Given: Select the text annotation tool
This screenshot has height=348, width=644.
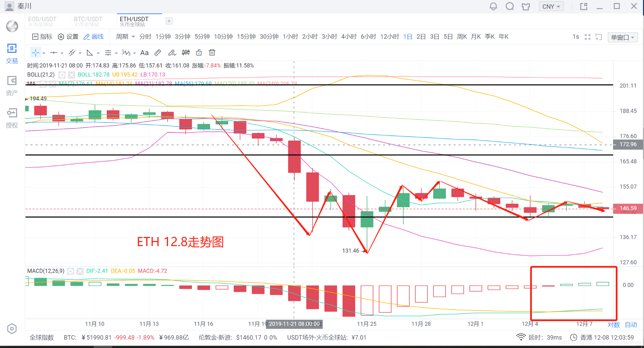Looking at the screenshot, I should pos(144,53).
